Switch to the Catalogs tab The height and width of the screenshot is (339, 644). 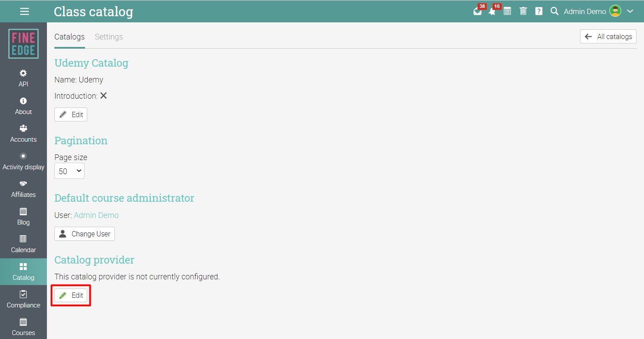point(69,37)
